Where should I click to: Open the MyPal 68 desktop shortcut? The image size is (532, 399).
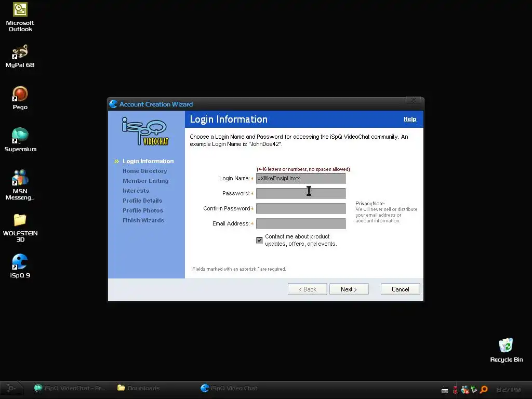coord(20,56)
